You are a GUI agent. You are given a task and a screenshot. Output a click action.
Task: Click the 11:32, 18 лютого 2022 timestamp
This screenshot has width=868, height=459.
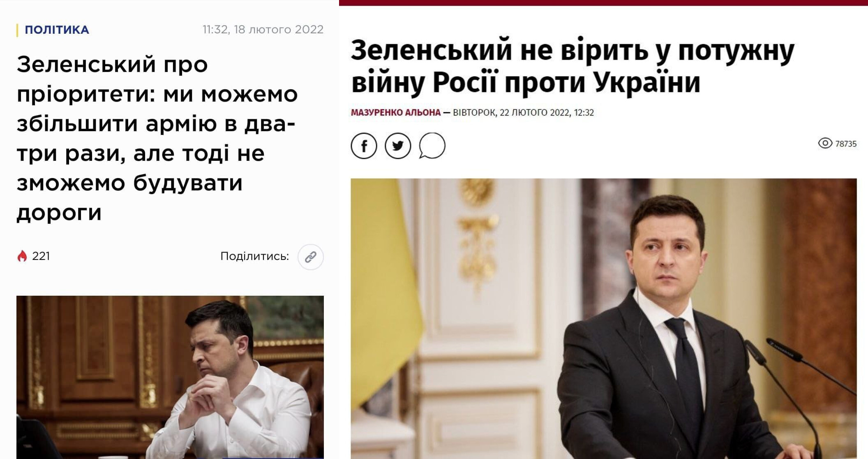[x=263, y=30]
